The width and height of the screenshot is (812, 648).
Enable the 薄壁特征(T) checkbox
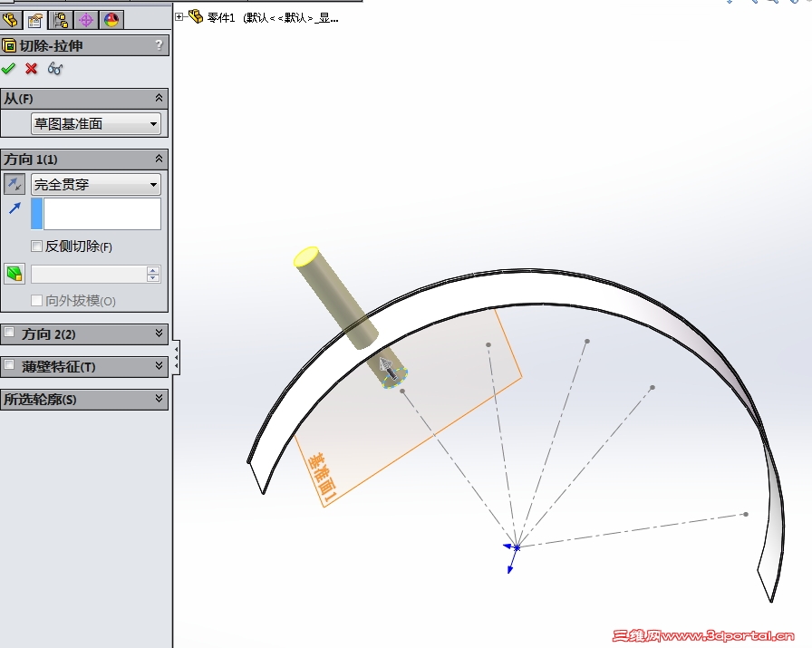(x=9, y=365)
